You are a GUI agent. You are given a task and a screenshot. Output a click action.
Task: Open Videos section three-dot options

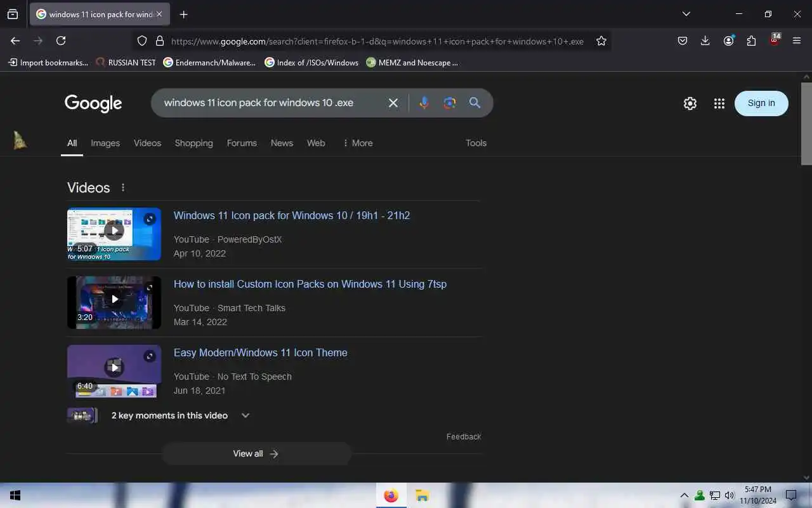point(123,188)
